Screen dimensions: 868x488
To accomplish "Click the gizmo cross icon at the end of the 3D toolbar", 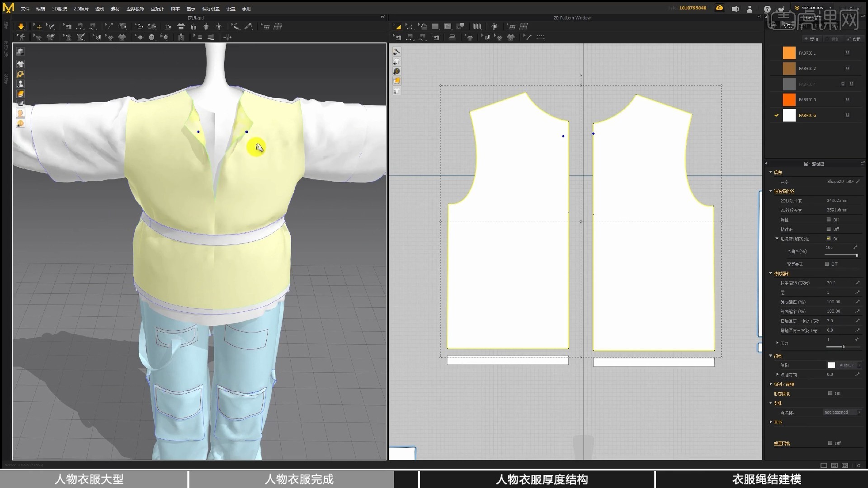I will (227, 37).
